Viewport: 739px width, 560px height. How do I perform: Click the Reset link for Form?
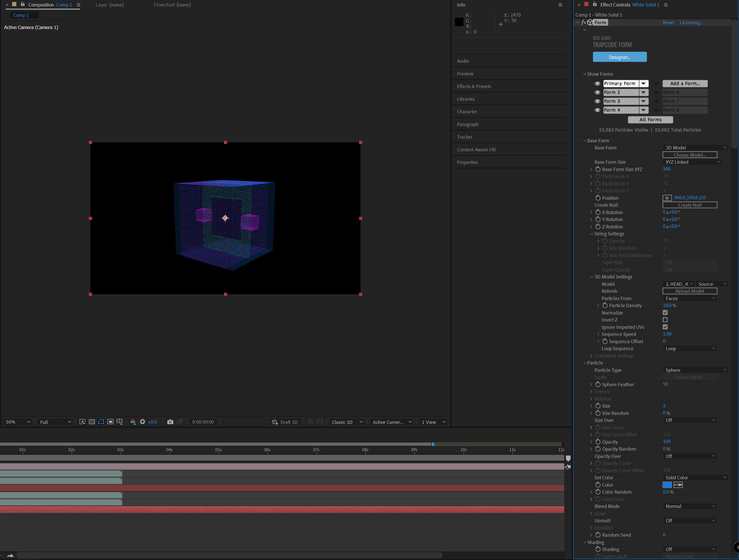[x=668, y=23]
